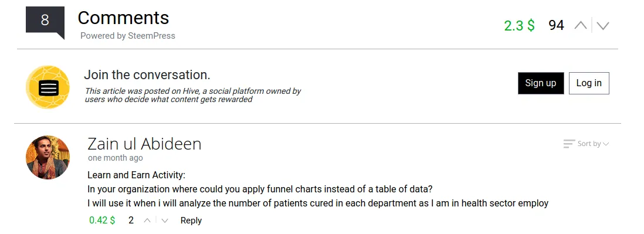Click Zain ul Abideen's avatar photo
The image size is (644, 234).
click(48, 157)
